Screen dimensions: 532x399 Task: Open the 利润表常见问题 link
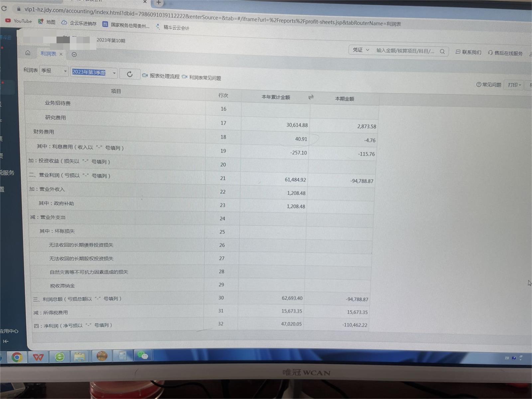(201, 78)
